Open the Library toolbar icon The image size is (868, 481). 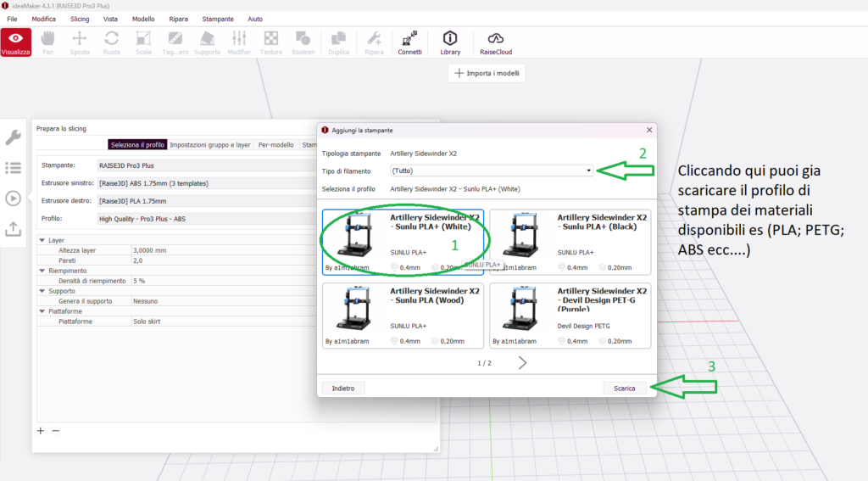[x=450, y=42]
